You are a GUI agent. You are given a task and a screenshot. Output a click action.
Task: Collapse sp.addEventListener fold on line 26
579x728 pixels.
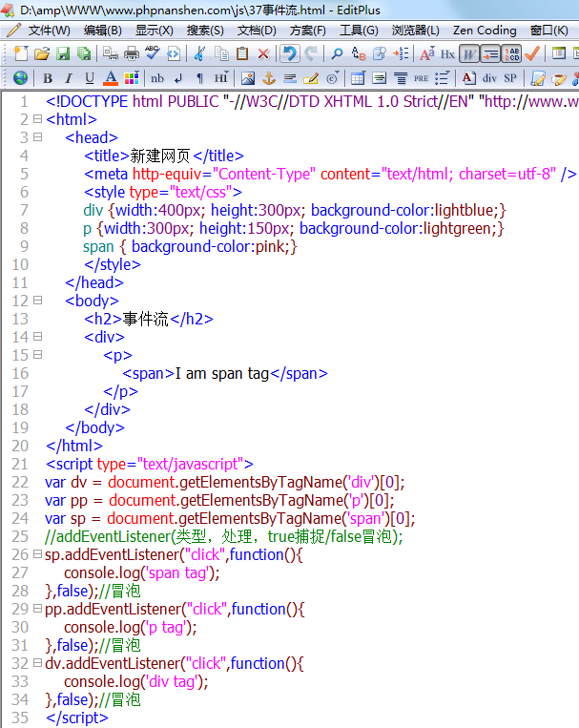(x=38, y=554)
